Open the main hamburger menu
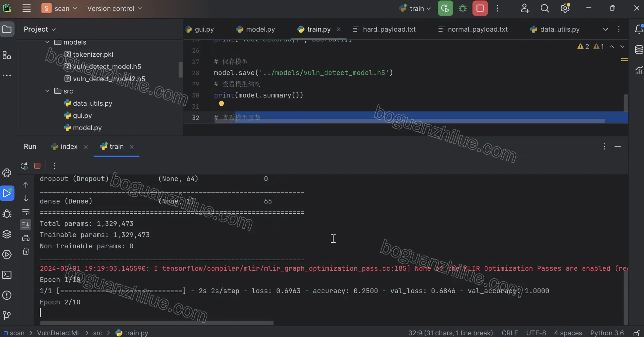The height and width of the screenshot is (337, 644). point(26,8)
